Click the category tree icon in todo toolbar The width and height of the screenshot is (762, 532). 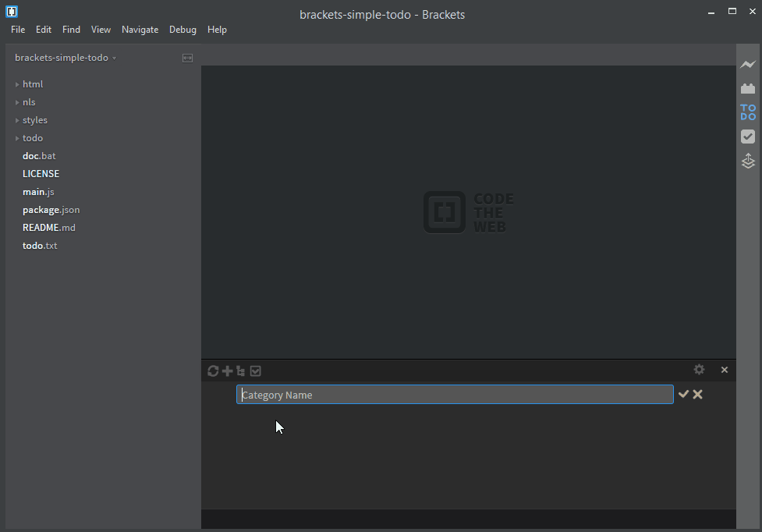240,371
